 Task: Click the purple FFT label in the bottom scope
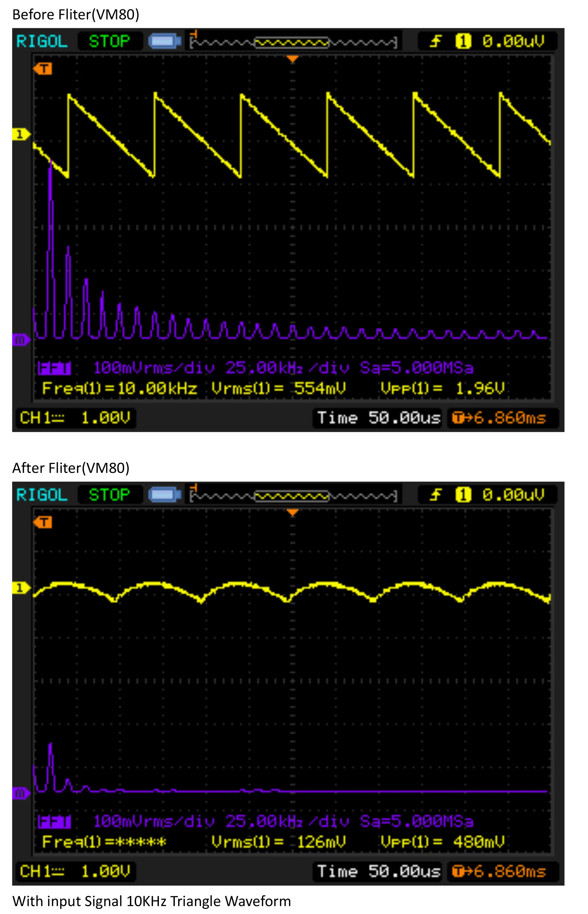point(54,821)
